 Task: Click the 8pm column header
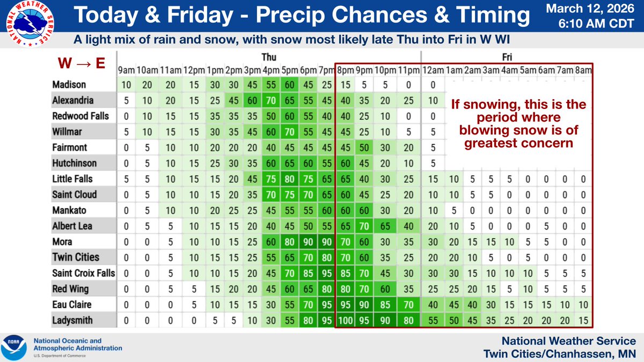point(344,70)
